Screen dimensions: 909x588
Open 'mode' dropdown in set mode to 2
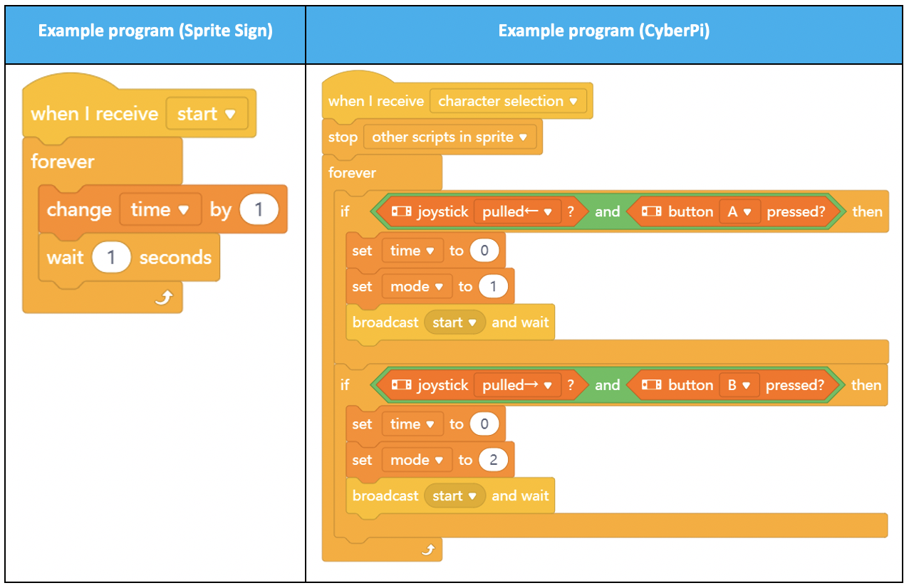pyautogui.click(x=417, y=460)
